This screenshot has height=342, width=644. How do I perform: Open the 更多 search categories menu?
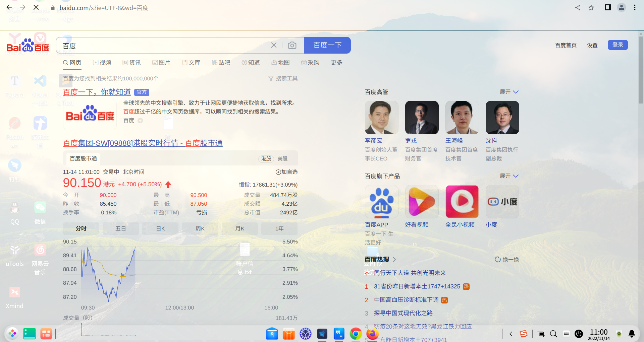(x=337, y=63)
